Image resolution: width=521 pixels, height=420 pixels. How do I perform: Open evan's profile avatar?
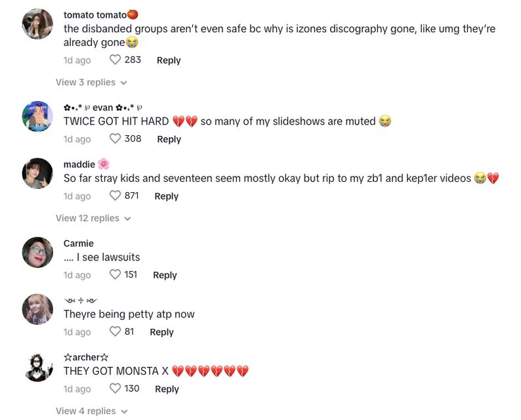(x=37, y=117)
